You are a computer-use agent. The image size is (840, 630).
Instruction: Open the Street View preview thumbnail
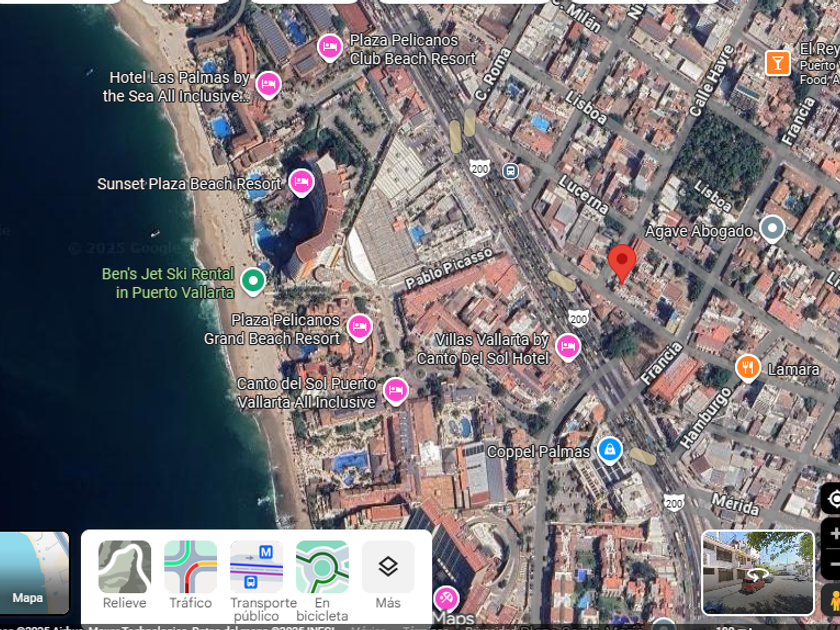pos(758,572)
